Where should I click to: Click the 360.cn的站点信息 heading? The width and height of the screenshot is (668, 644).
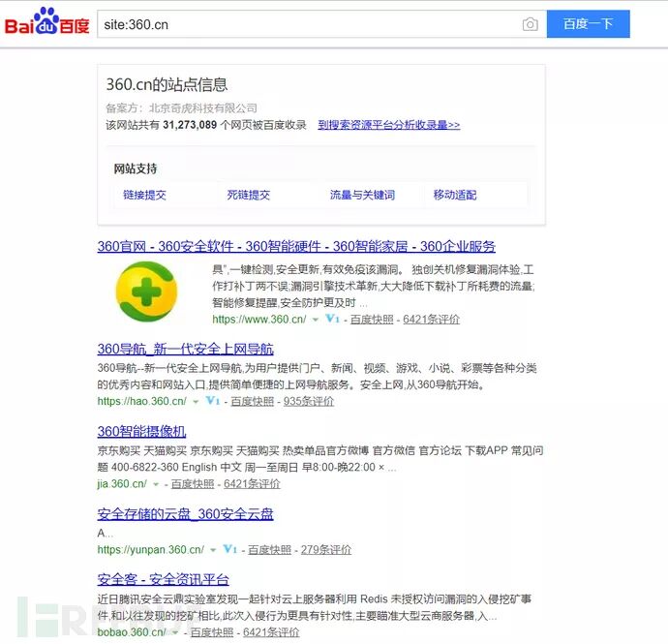tap(167, 84)
